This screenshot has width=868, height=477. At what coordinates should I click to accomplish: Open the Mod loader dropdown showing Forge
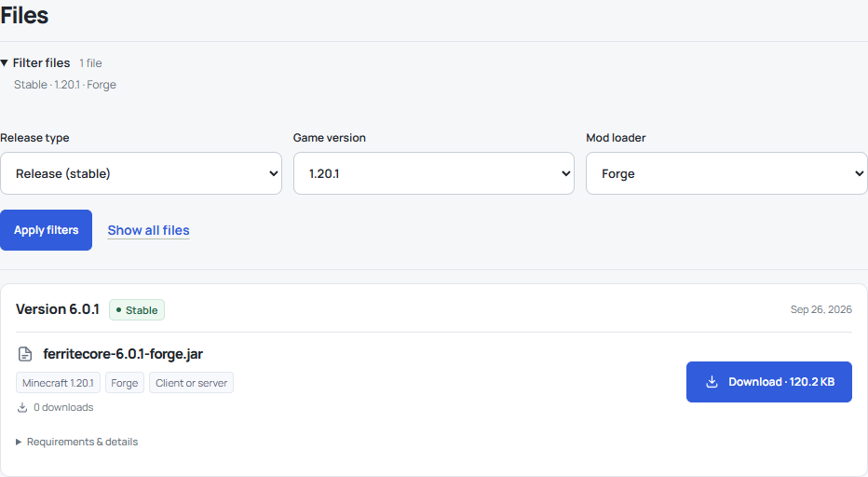(x=726, y=173)
